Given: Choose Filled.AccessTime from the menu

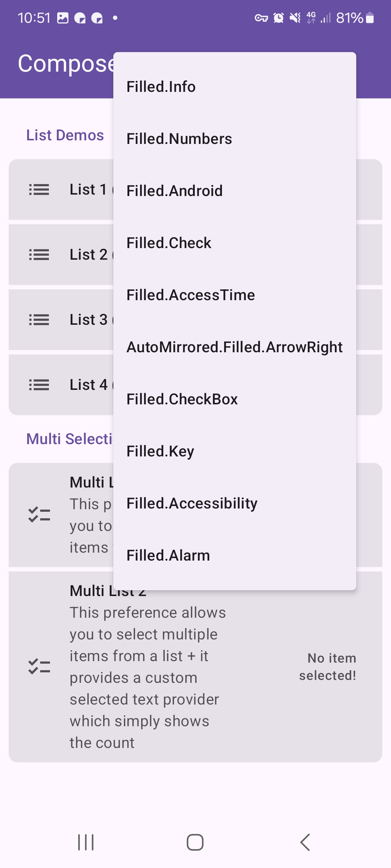Looking at the screenshot, I should coord(235,295).
